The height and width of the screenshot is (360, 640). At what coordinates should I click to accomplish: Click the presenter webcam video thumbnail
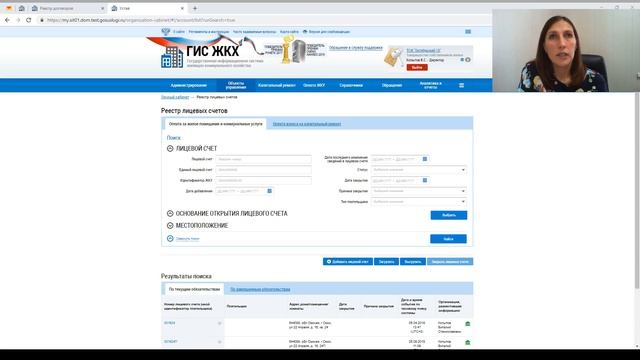click(566, 50)
